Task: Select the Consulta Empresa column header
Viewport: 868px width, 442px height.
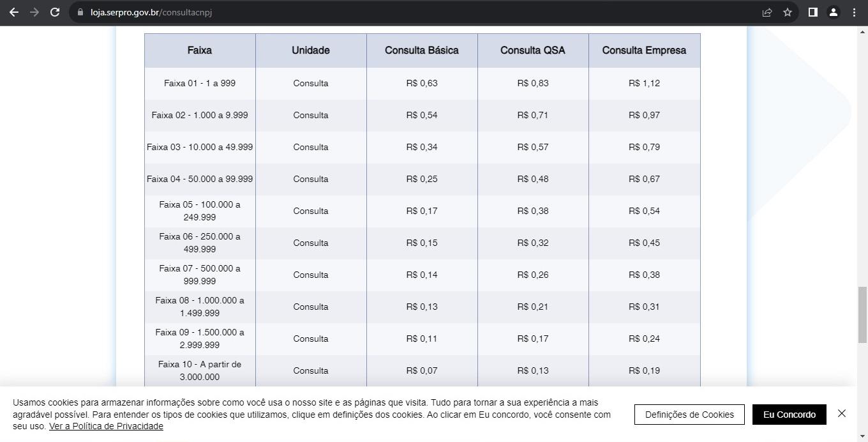Action: tap(644, 50)
